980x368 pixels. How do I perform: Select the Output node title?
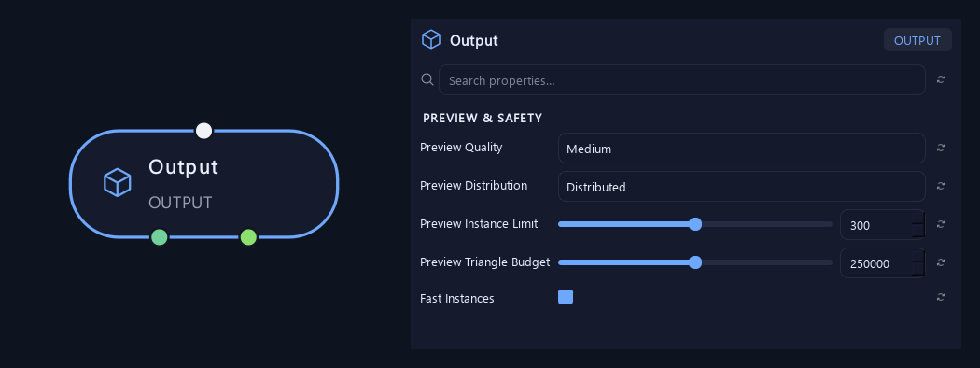click(x=183, y=167)
